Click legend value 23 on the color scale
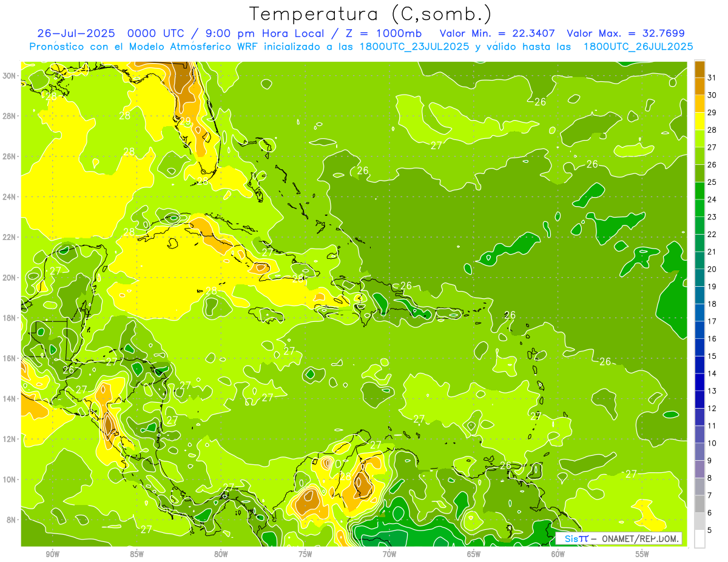This screenshot has height=562, width=728. click(712, 216)
